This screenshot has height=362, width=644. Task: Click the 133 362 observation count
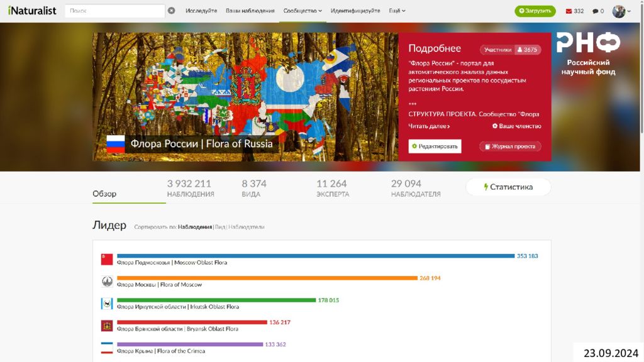pos(275,345)
